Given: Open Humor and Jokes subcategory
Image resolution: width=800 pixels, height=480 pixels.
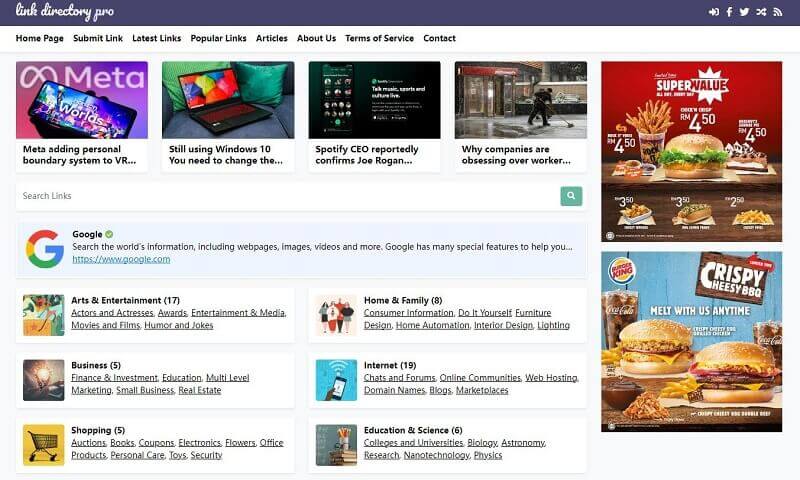Looking at the screenshot, I should pyautogui.click(x=179, y=325).
